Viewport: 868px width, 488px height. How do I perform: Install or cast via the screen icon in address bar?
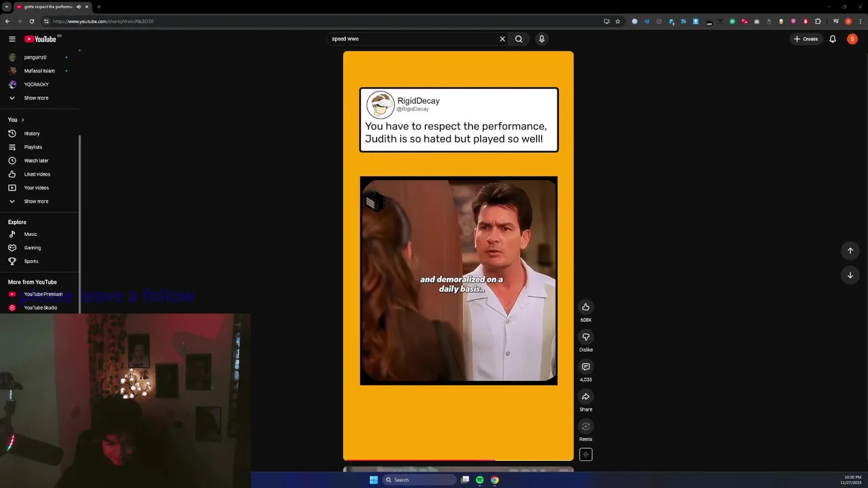click(606, 21)
